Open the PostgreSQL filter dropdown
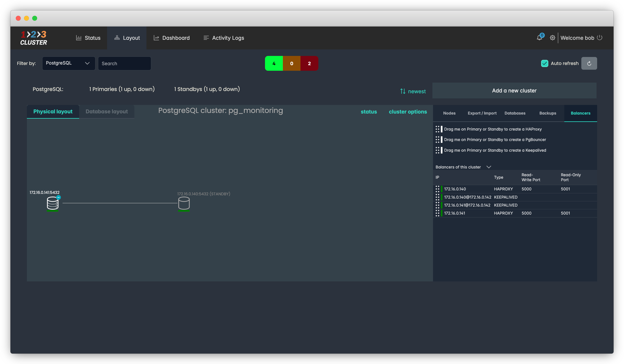Image resolution: width=624 pixels, height=364 pixels. [69, 63]
